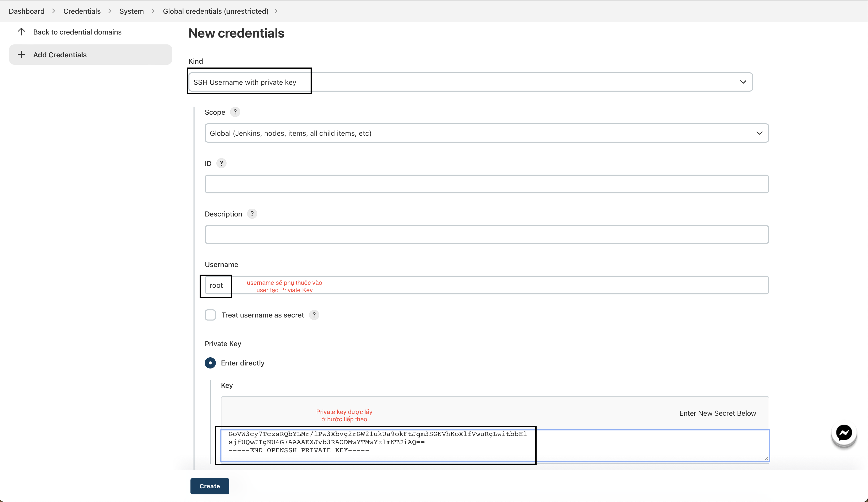868x502 pixels.
Task: Toggle the Treat username as secret option off
Action: pos(210,315)
